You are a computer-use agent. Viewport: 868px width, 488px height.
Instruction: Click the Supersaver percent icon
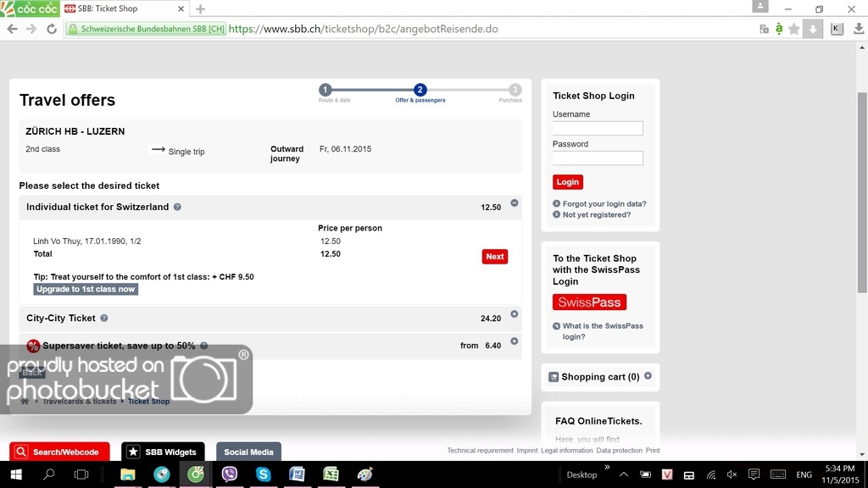tap(33, 346)
